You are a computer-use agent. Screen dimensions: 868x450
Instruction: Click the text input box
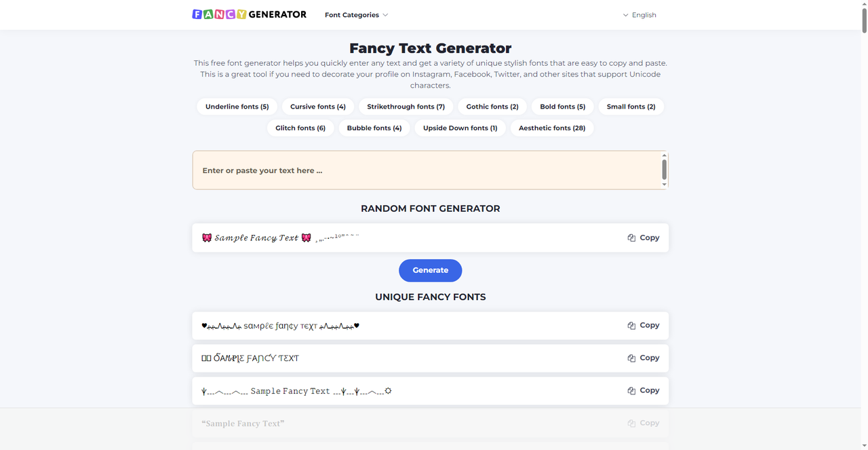tap(427, 170)
